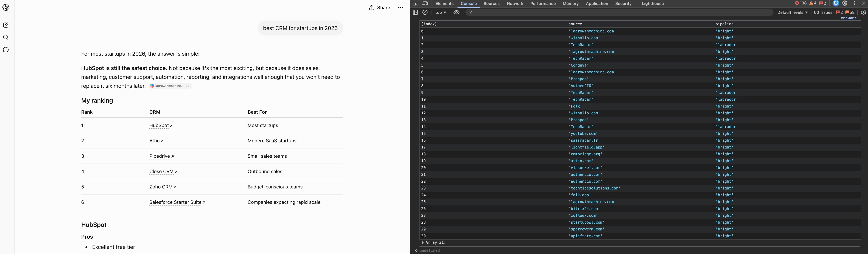Click the 'Conduyt' source cell

click(x=640, y=65)
